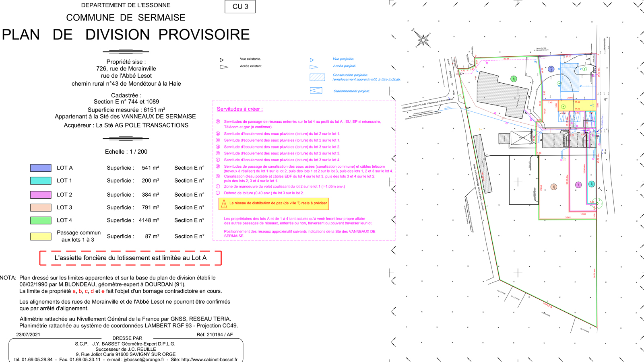
Task: Click the warning triangle in gas notice
Action: (224, 204)
